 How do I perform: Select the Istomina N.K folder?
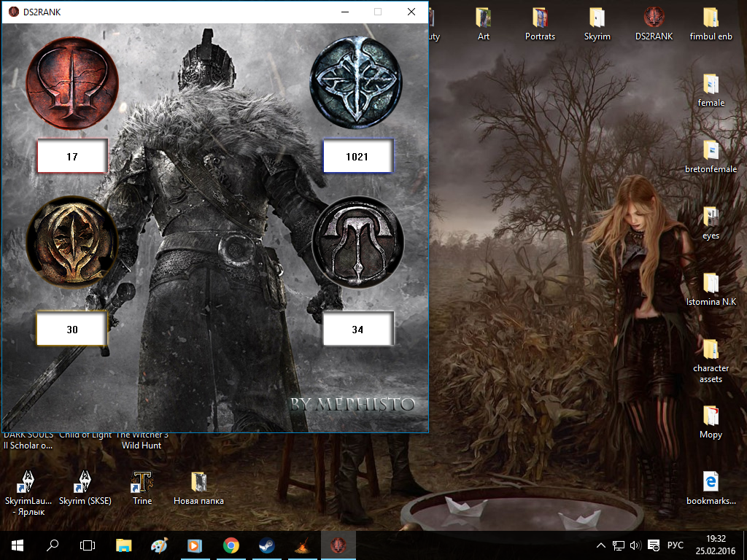[x=711, y=289]
